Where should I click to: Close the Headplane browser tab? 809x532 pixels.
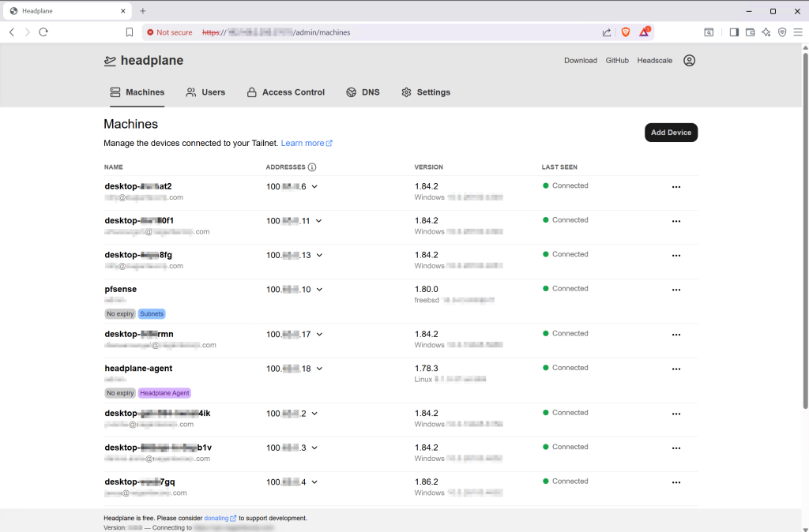pos(122,11)
